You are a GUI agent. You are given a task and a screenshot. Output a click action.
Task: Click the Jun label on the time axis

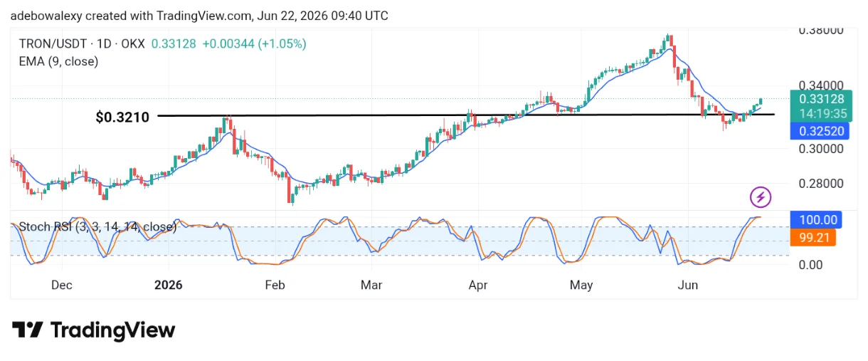[x=687, y=285]
